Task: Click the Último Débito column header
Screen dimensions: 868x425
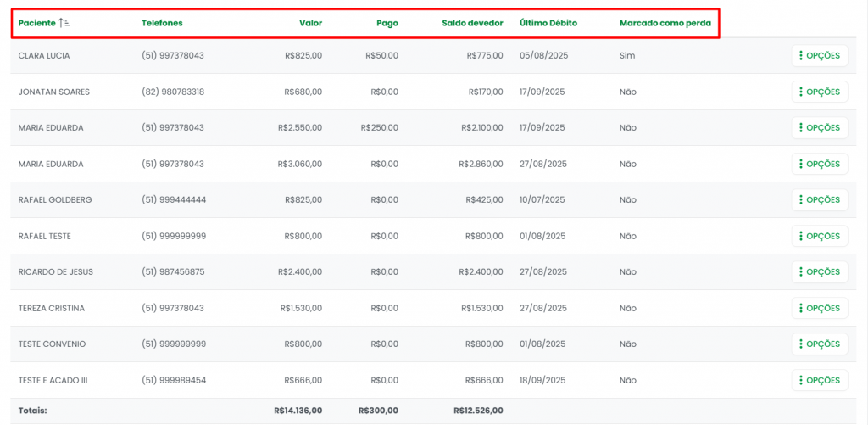Action: (x=548, y=23)
